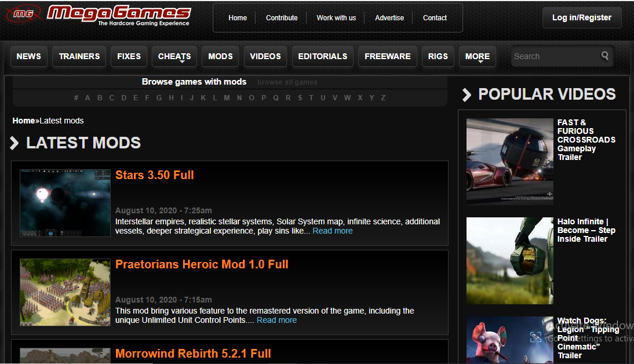The height and width of the screenshot is (364, 634).
Task: Click Read more for Praetorians Heroic Mod
Action: pos(276,320)
